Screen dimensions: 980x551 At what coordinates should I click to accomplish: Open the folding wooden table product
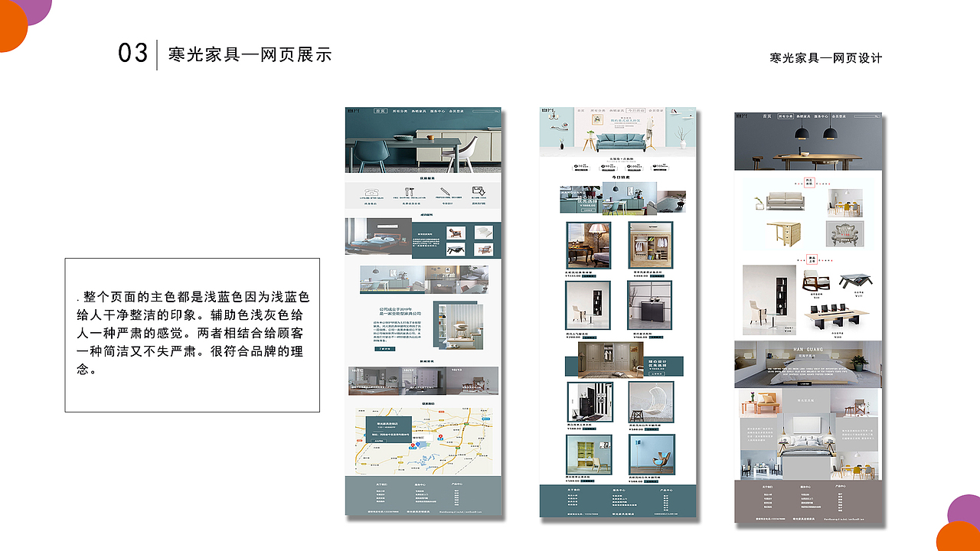pos(784,234)
